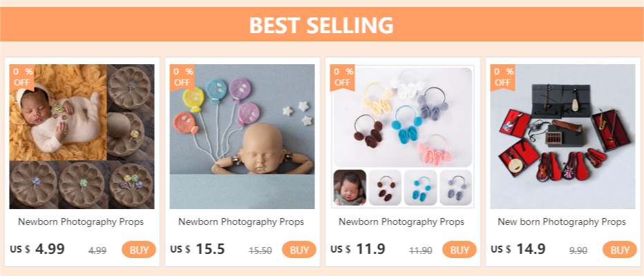
Task: Click BUY button for the $4.99 item
Action: pyautogui.click(x=139, y=250)
